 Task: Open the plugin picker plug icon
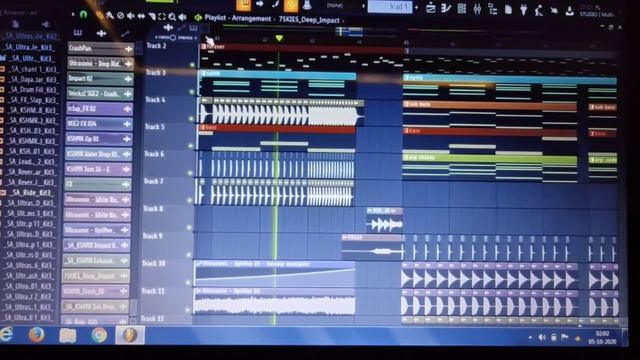click(524, 9)
